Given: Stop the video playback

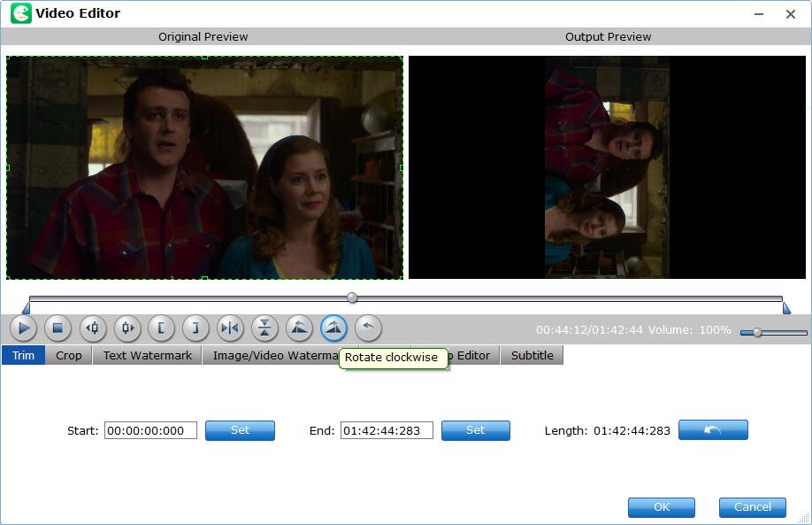Looking at the screenshot, I should coord(58,328).
